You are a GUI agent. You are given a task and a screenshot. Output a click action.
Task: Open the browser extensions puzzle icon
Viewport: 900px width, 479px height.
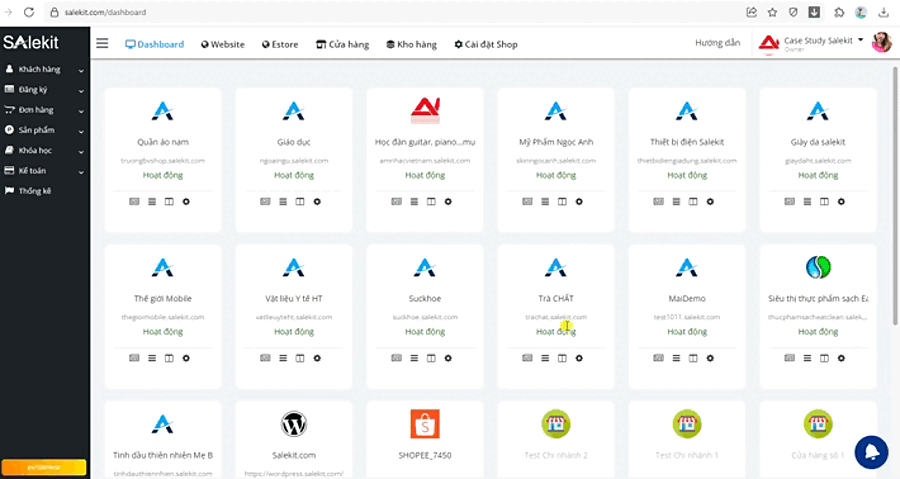pyautogui.click(x=839, y=12)
